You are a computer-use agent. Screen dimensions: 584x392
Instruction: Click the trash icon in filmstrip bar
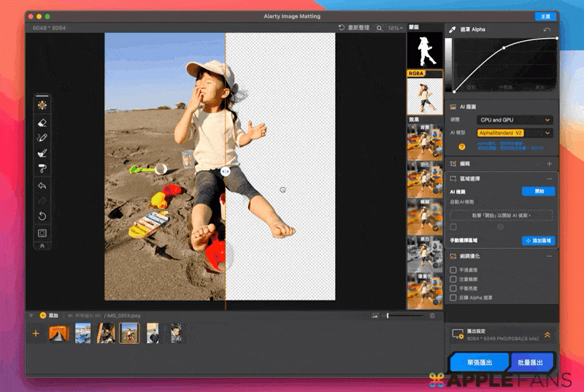432,315
